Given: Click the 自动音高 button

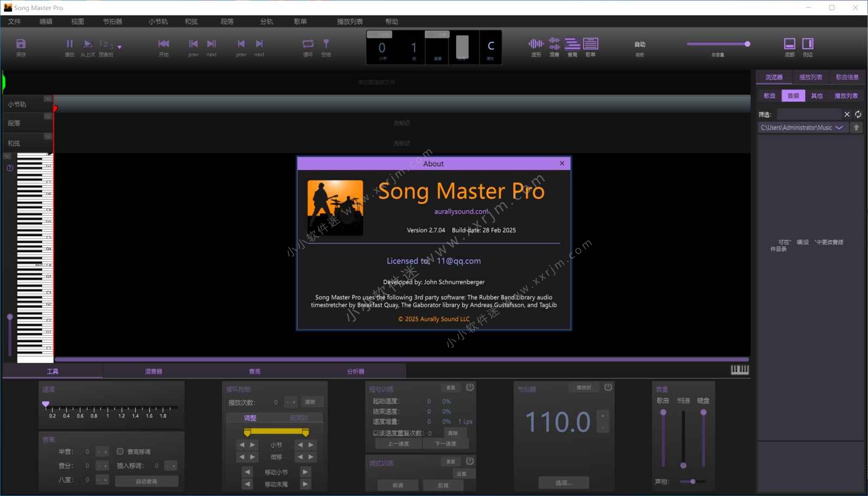Looking at the screenshot, I should pyautogui.click(x=146, y=481).
